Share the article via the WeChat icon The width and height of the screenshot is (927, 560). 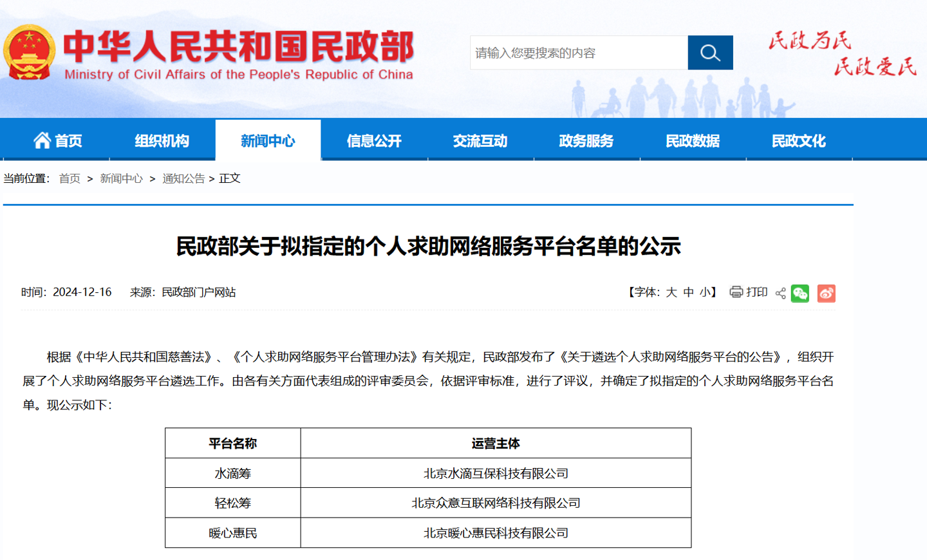pos(800,293)
